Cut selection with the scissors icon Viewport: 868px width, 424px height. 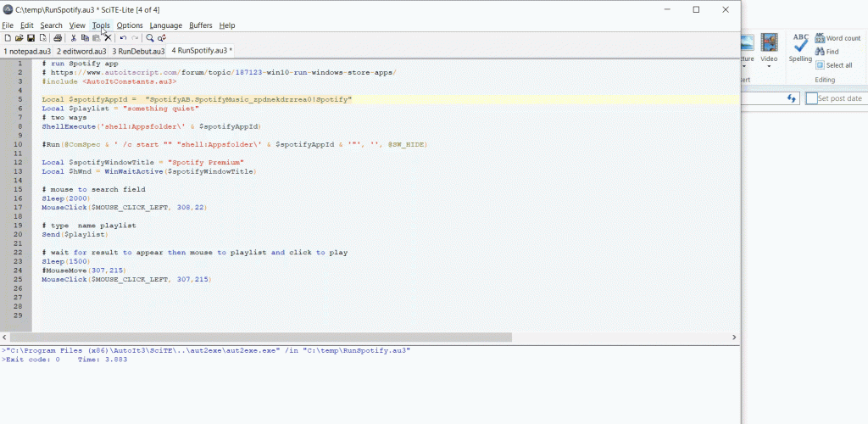74,38
